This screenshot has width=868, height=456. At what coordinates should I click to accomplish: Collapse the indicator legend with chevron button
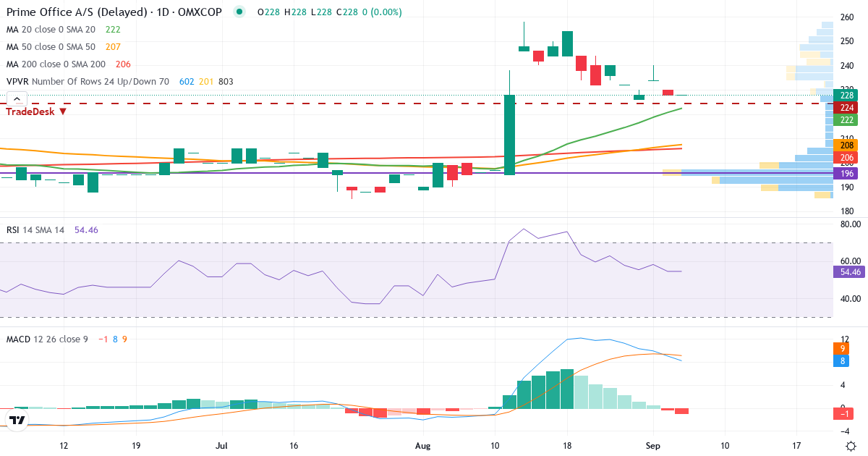pos(17,98)
